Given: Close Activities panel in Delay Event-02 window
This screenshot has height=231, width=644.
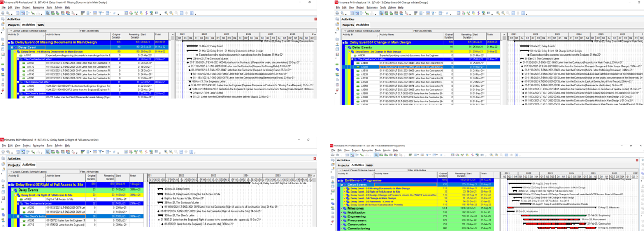Looking at the screenshot, I should (x=316, y=158).
